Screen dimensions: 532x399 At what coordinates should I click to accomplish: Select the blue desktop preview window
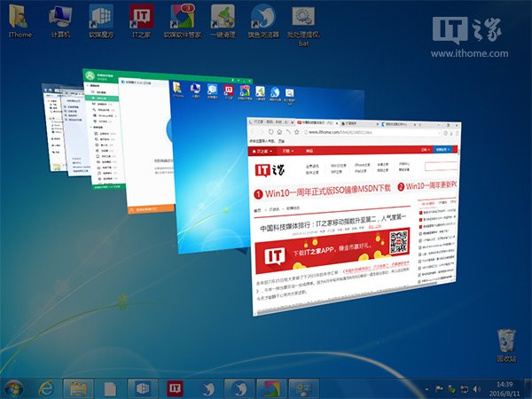point(208,151)
